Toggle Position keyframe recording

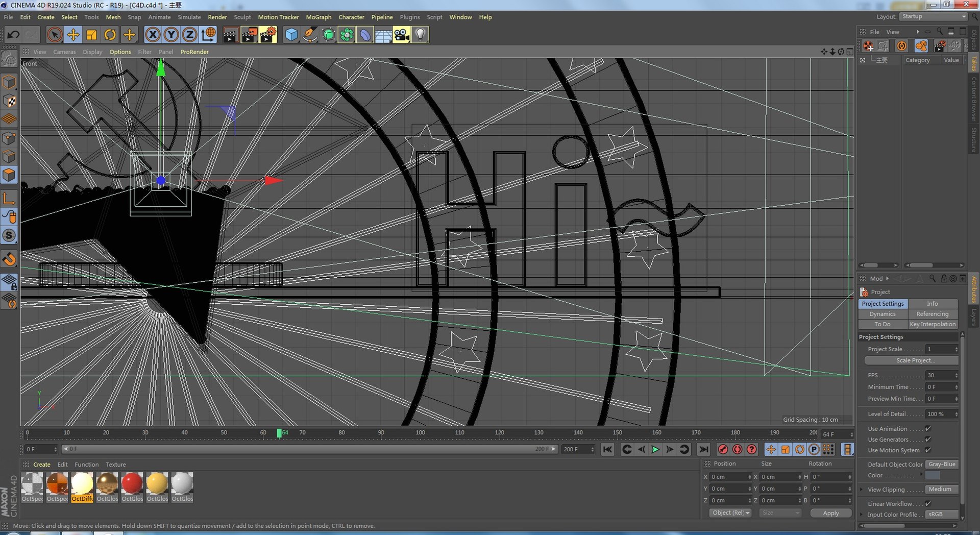771,449
